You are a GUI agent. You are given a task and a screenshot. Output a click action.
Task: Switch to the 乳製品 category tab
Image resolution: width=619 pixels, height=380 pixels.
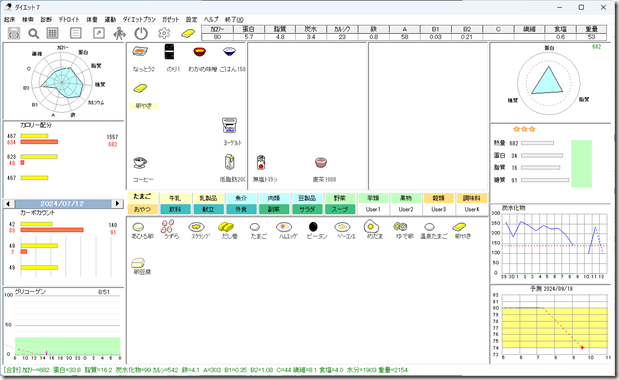point(208,198)
